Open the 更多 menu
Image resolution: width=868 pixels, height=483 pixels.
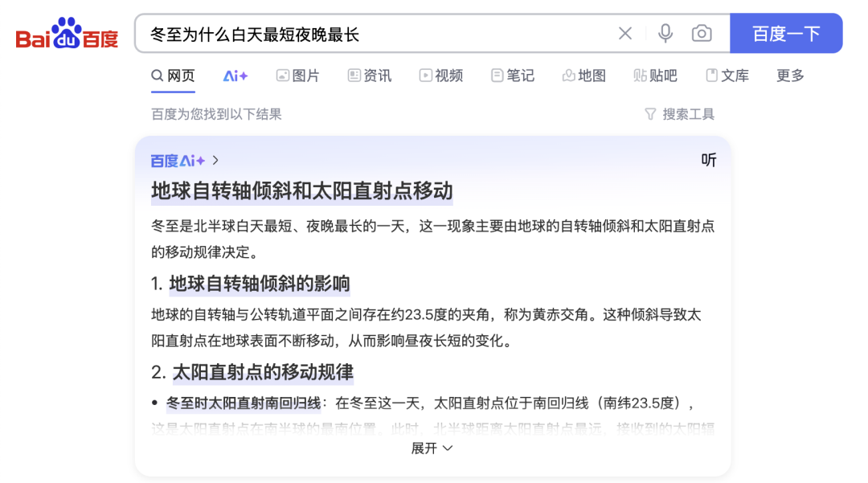(x=790, y=76)
